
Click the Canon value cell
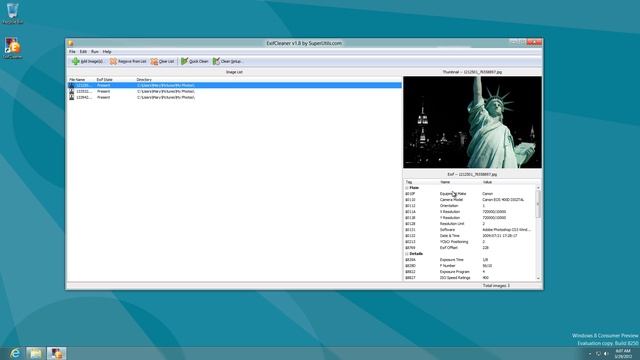click(x=487, y=194)
